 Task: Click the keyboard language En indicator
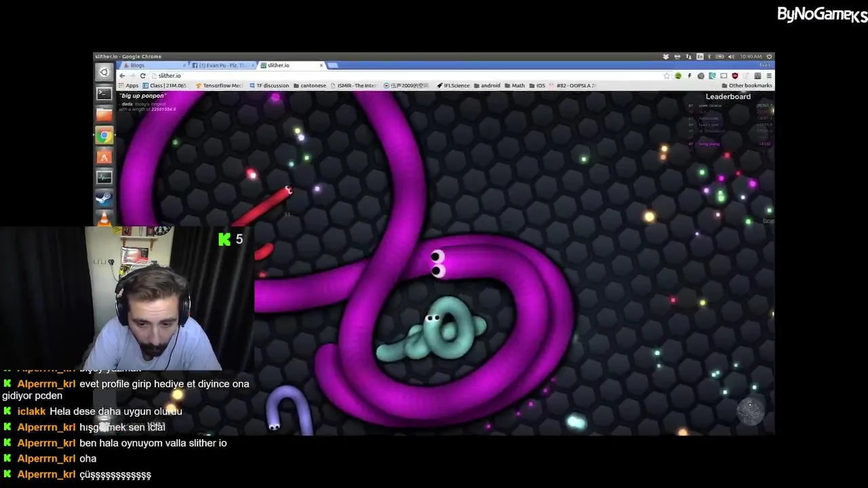[x=700, y=56]
